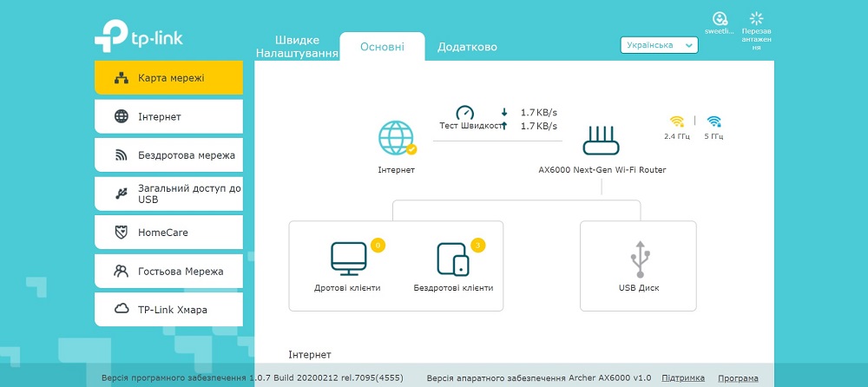Open the sweetli... account icon
The width and height of the screenshot is (868, 387).
coord(719,18)
